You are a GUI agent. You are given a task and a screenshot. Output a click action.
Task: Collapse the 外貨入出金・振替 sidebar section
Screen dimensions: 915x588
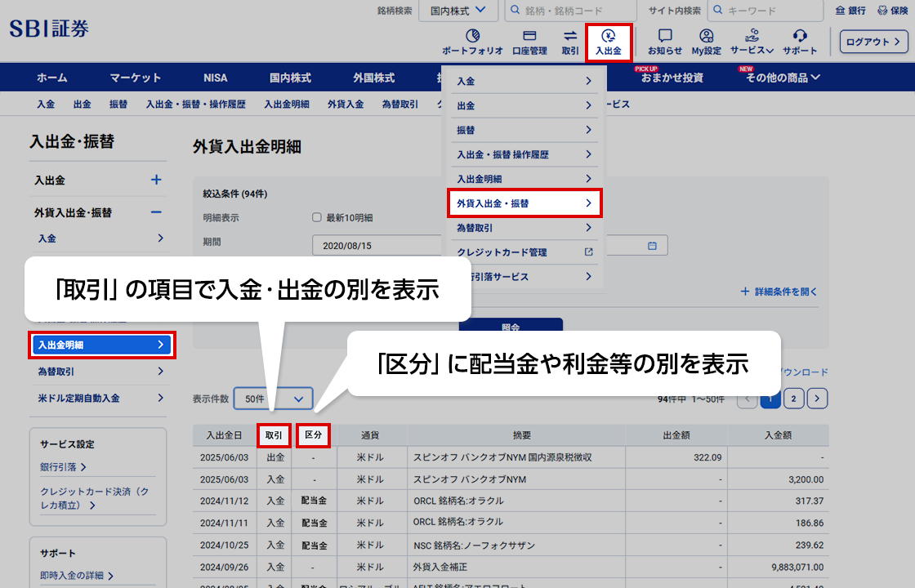click(x=156, y=212)
